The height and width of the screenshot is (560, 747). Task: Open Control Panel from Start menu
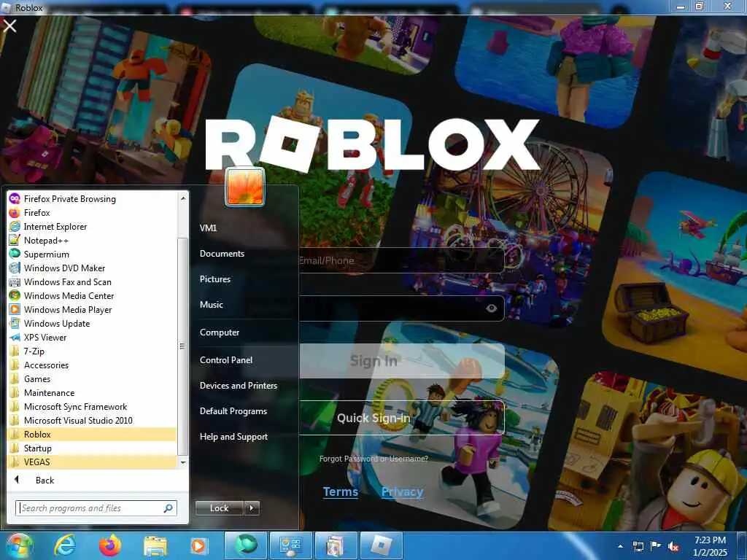226,359
